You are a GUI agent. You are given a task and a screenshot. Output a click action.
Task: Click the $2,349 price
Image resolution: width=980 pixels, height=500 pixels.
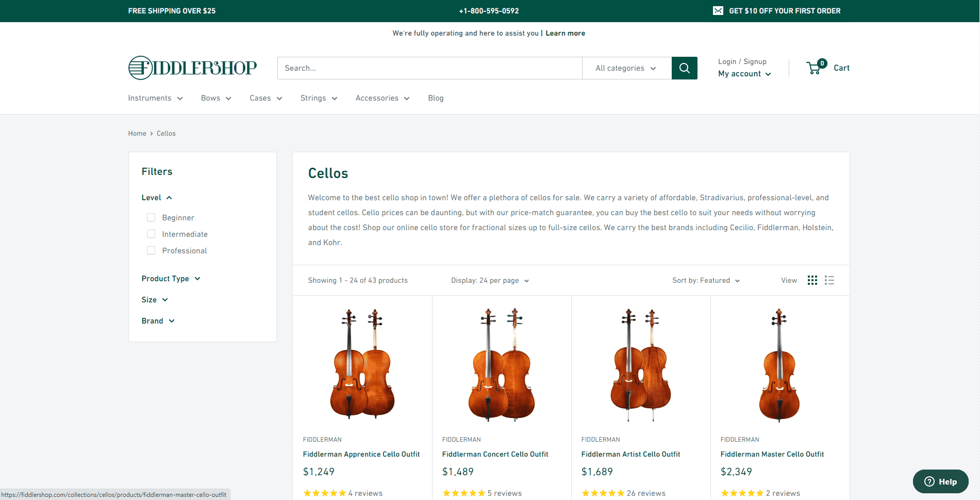click(x=736, y=472)
